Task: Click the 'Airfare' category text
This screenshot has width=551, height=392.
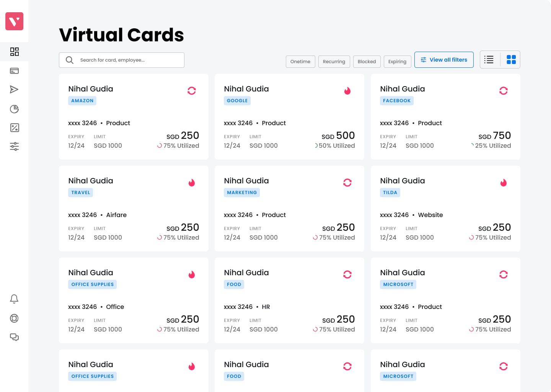Action: (116, 215)
